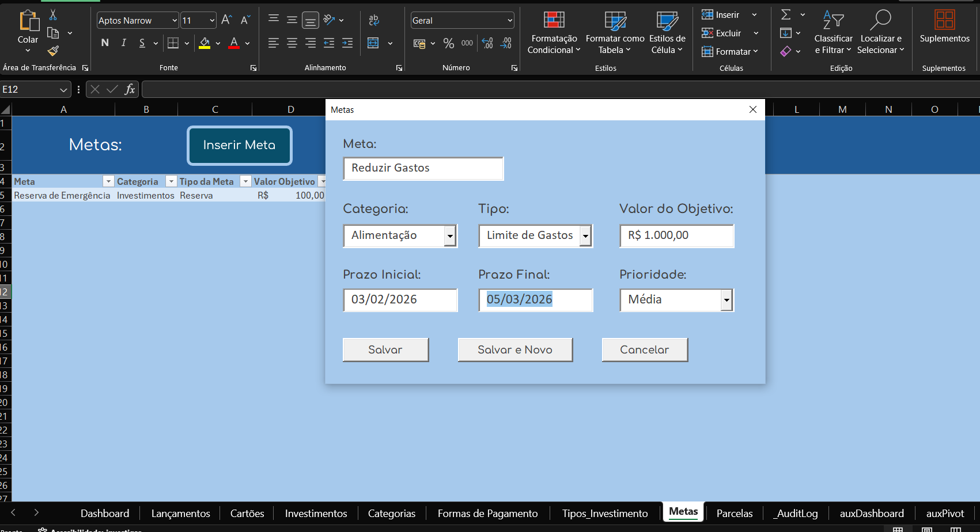The height and width of the screenshot is (532, 980).
Task: Apply the red font color A
Action: tap(234, 43)
